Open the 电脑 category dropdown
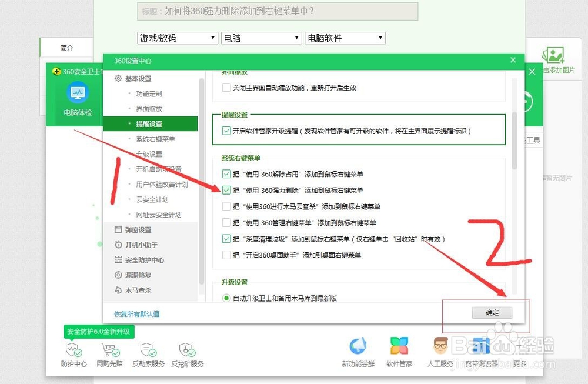The height and width of the screenshot is (384, 588). (262, 38)
